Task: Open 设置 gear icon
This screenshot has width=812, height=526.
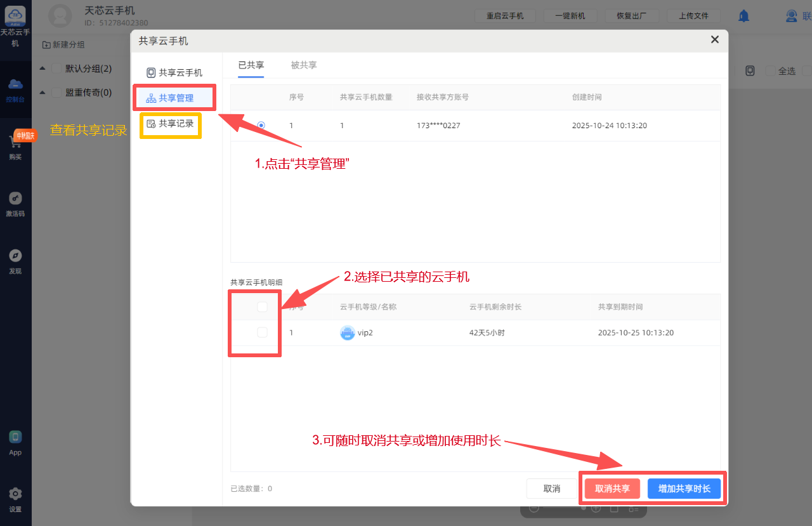Action: [x=16, y=494]
